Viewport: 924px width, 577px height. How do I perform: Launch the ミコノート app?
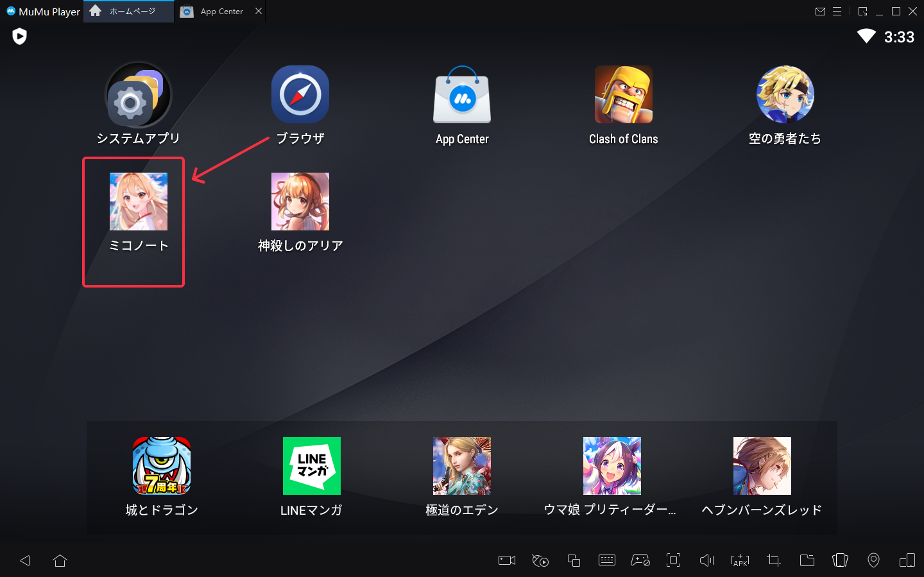click(139, 202)
